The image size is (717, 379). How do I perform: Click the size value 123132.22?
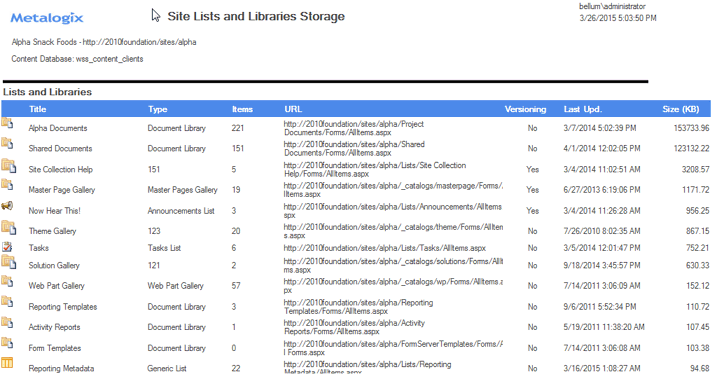tap(691, 149)
